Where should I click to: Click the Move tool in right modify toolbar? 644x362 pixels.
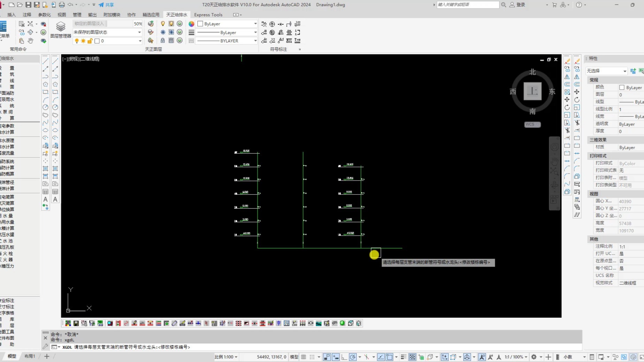[x=567, y=100]
